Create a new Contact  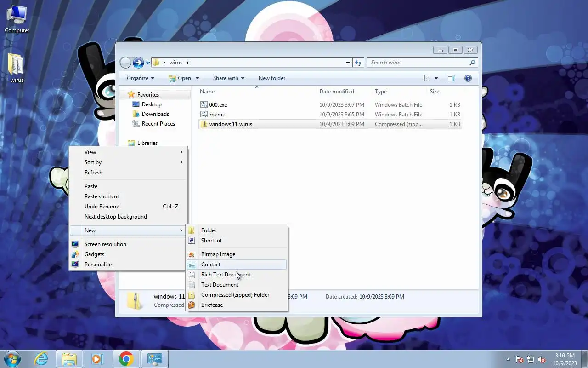point(237,264)
